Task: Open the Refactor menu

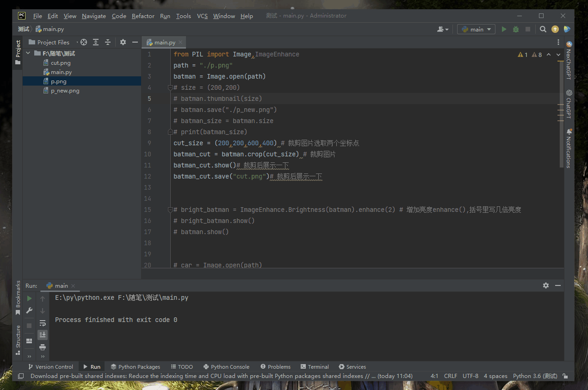Action: click(143, 16)
